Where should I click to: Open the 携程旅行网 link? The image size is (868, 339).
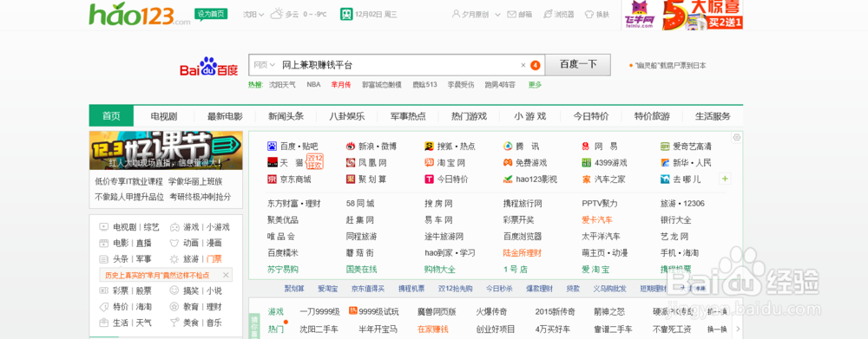523,204
